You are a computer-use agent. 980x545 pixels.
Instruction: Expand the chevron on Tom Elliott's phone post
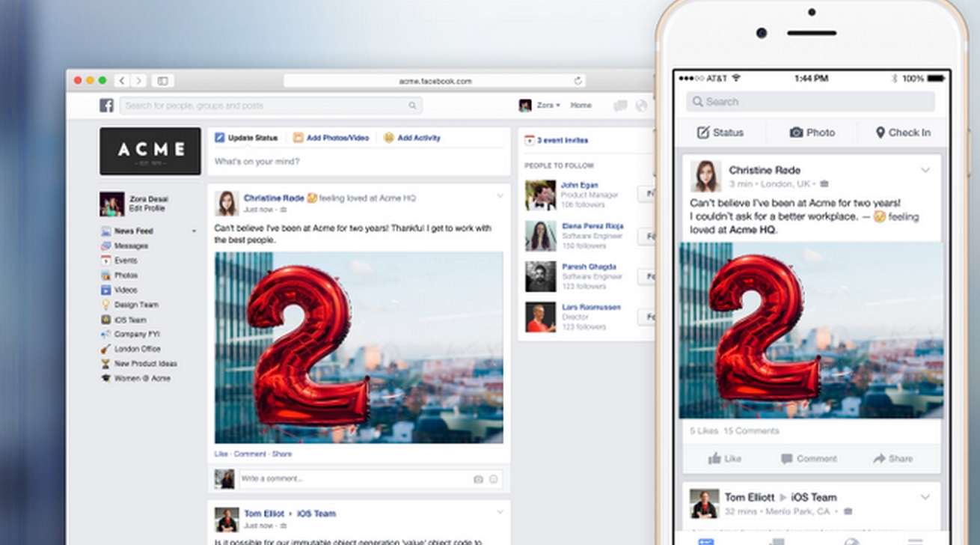[925, 497]
